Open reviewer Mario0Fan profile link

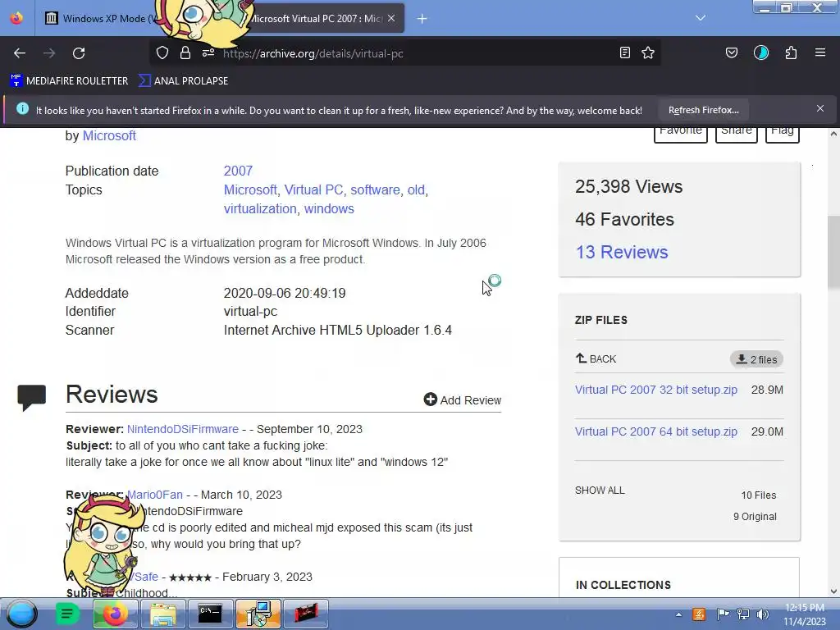click(x=155, y=495)
